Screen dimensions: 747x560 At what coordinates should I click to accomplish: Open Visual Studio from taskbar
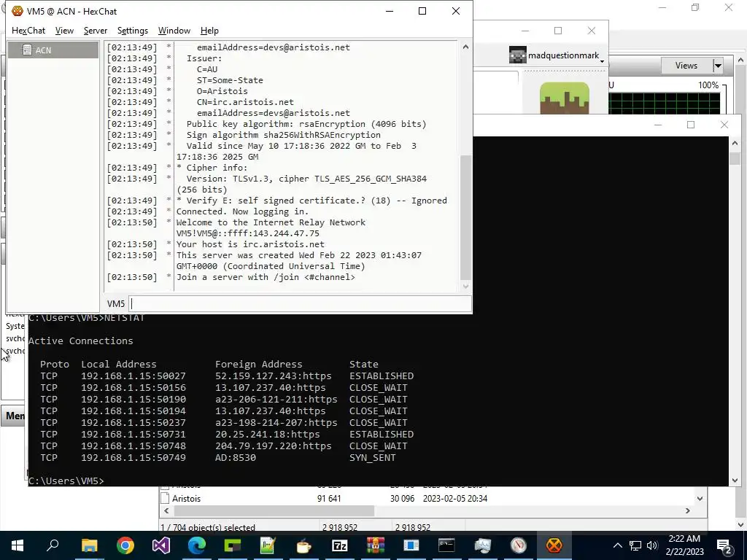point(161,545)
